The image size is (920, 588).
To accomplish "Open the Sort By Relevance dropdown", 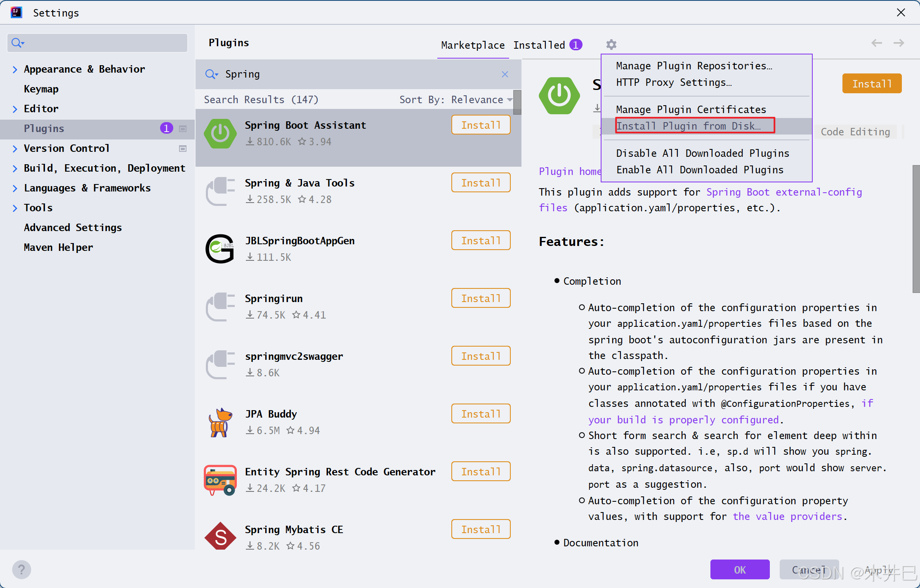I will 477,99.
